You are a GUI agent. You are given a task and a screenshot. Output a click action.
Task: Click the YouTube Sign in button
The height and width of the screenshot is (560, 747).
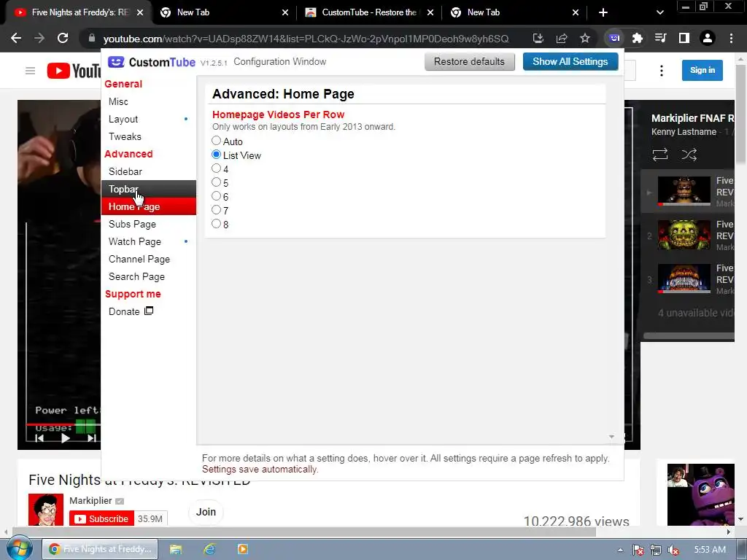[703, 70]
